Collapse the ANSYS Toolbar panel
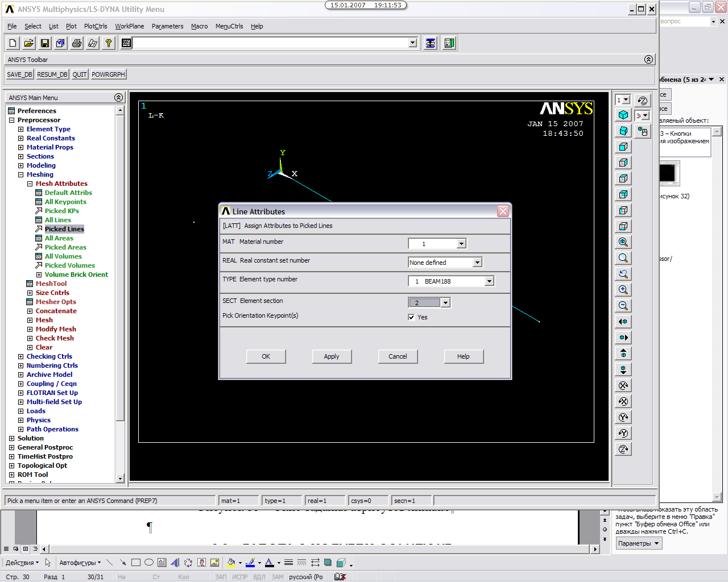The height and width of the screenshot is (582, 728). point(648,60)
